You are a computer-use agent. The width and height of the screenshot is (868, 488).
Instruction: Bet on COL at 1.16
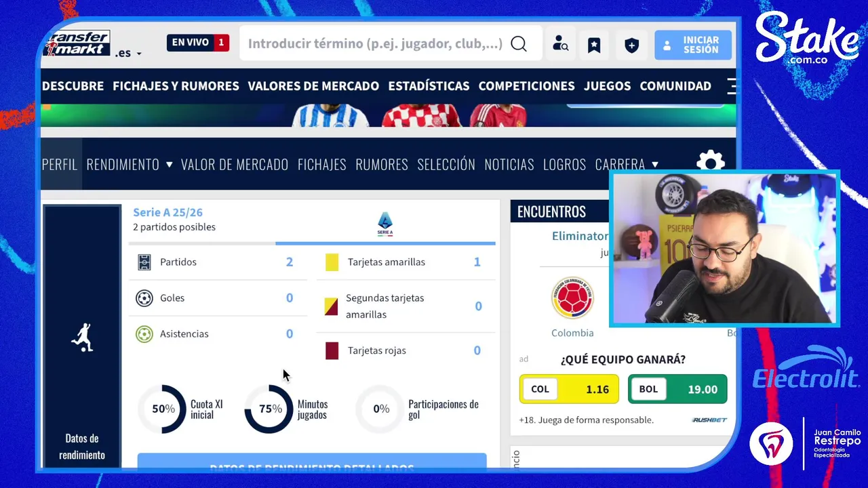pos(569,389)
